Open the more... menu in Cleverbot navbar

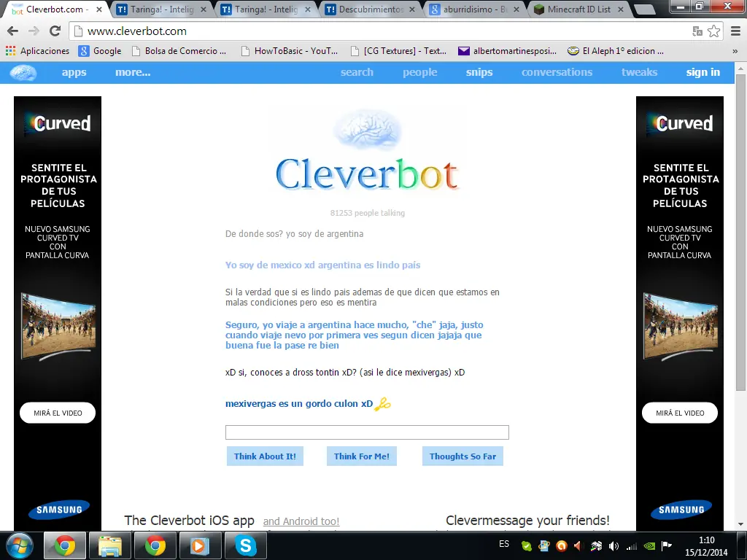pos(133,72)
